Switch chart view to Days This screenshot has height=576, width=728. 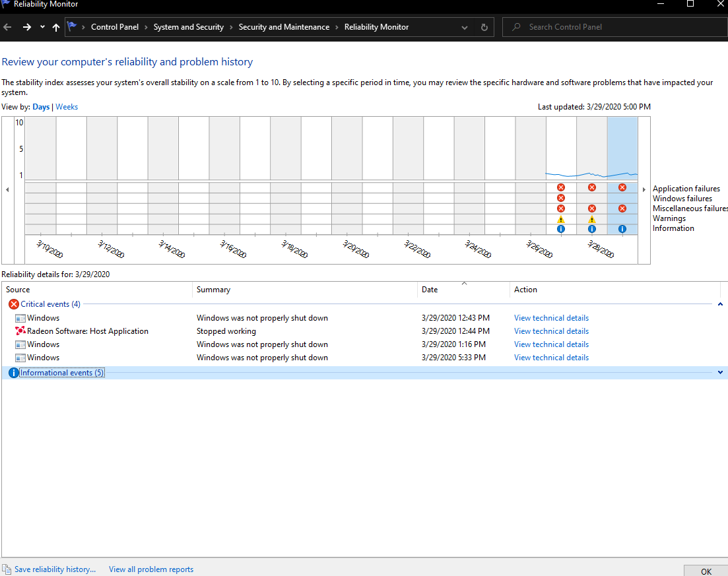click(x=41, y=107)
